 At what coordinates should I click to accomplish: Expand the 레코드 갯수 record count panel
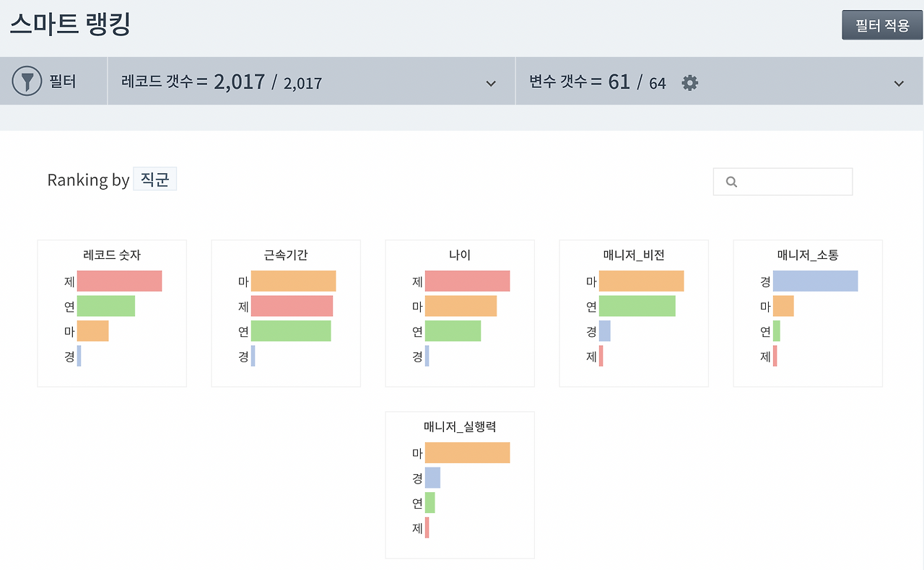pyautogui.click(x=492, y=82)
